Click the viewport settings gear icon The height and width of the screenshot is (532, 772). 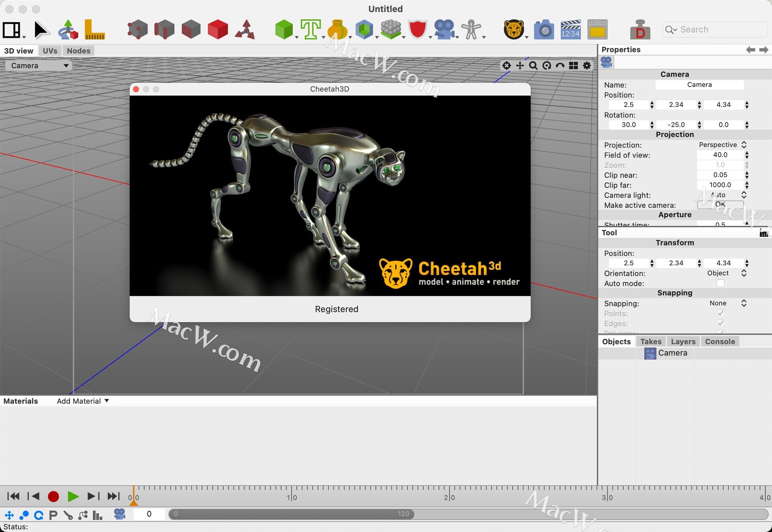(x=587, y=66)
